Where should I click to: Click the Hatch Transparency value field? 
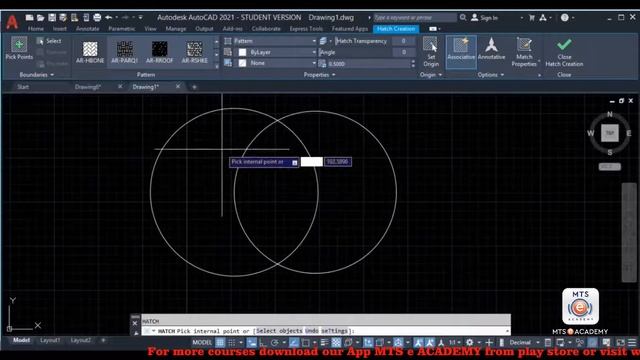click(x=403, y=41)
